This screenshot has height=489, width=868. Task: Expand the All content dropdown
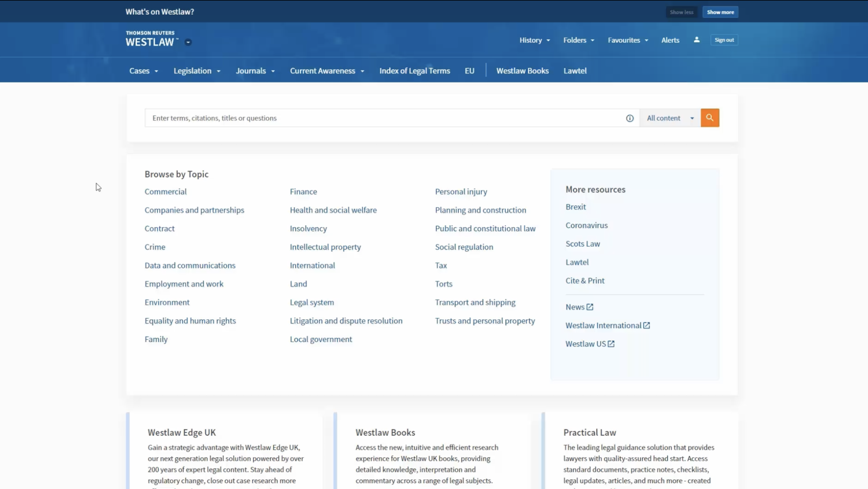point(670,118)
